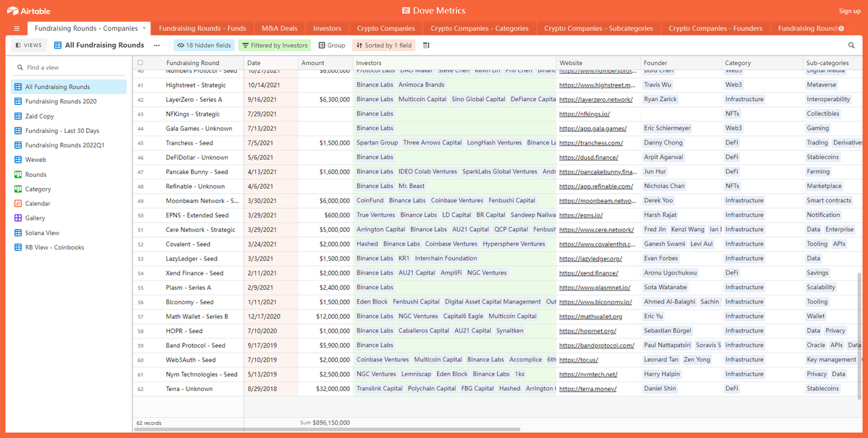Select All Fundraising Rounds in the sidebar
Viewport: 868px width, 438px height.
[69, 87]
